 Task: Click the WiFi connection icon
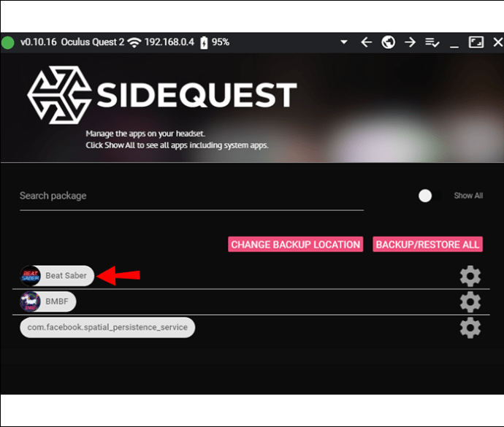pyautogui.click(x=134, y=42)
